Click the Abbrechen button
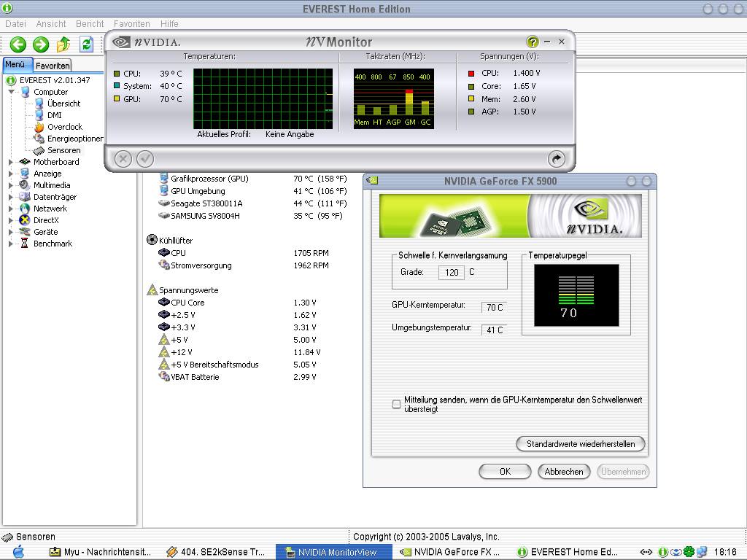 (564, 472)
